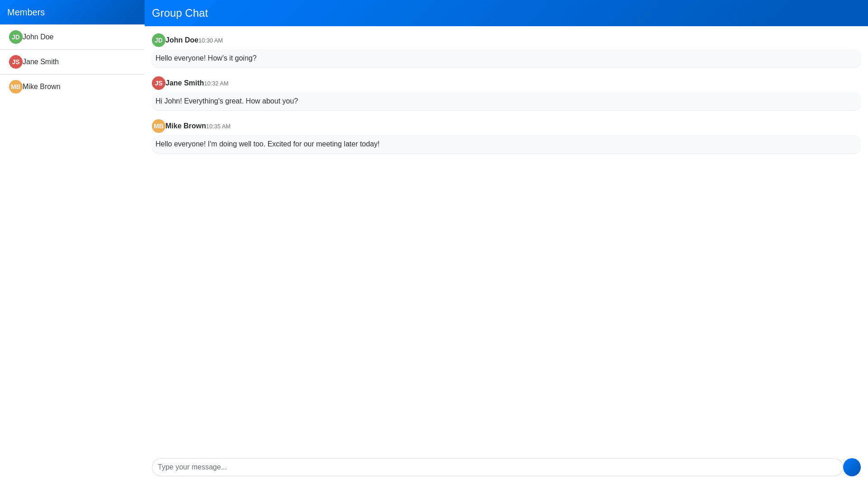Click John Doe's green avatar in Members

16,37
